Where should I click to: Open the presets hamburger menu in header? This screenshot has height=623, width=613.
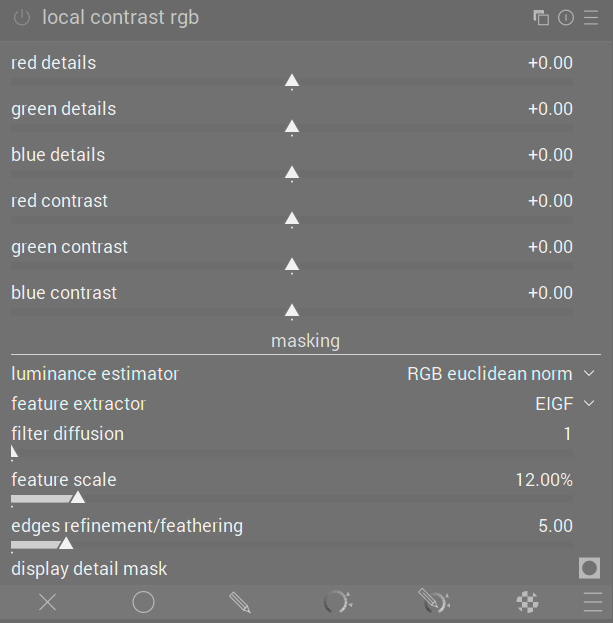click(591, 18)
